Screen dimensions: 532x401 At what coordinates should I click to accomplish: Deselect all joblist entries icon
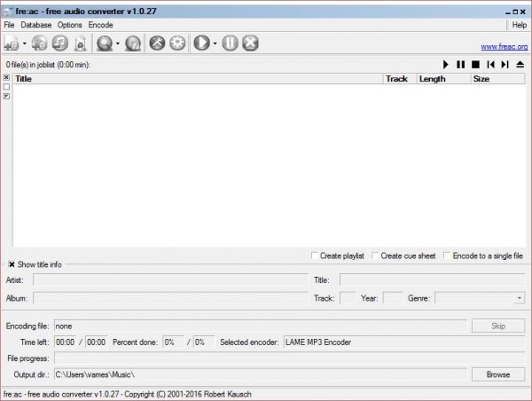(x=6, y=87)
